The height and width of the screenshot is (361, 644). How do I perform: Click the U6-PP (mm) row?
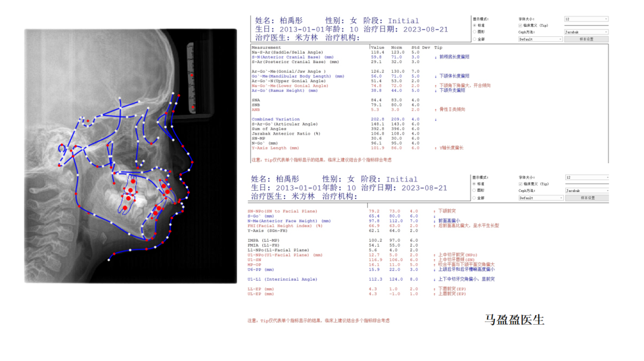[371, 270]
